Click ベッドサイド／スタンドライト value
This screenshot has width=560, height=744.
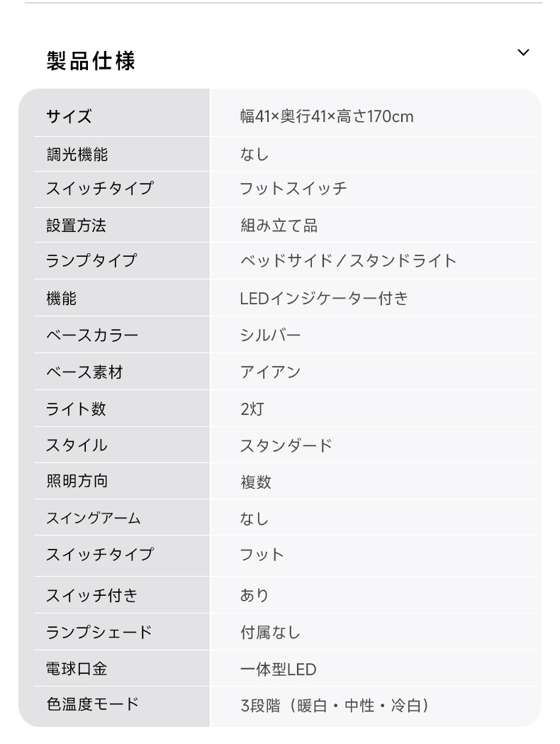349,260
